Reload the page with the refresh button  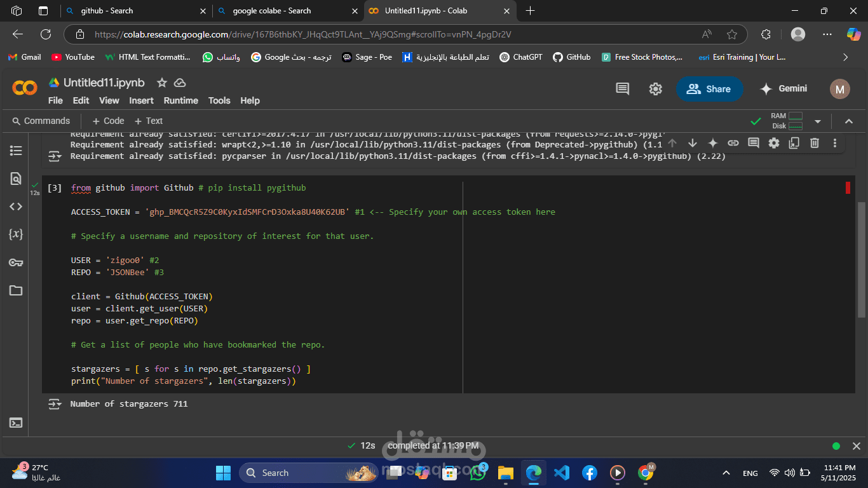point(46,34)
